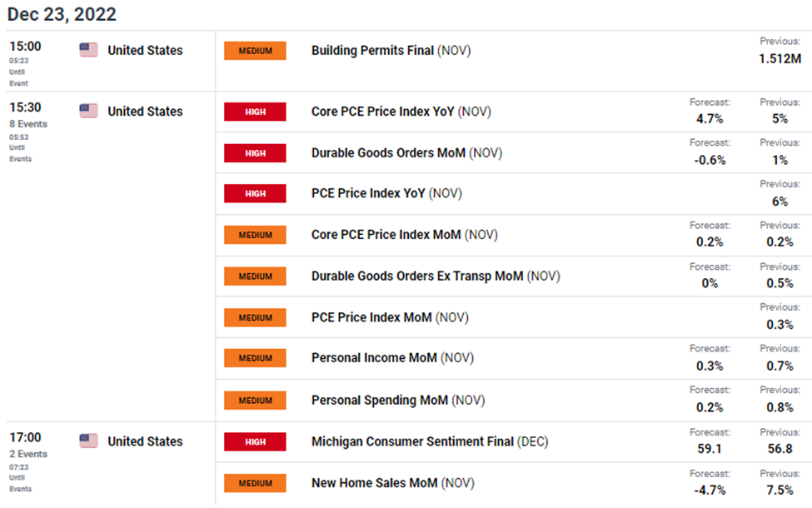Open Personal Income MoM event details

369,358
